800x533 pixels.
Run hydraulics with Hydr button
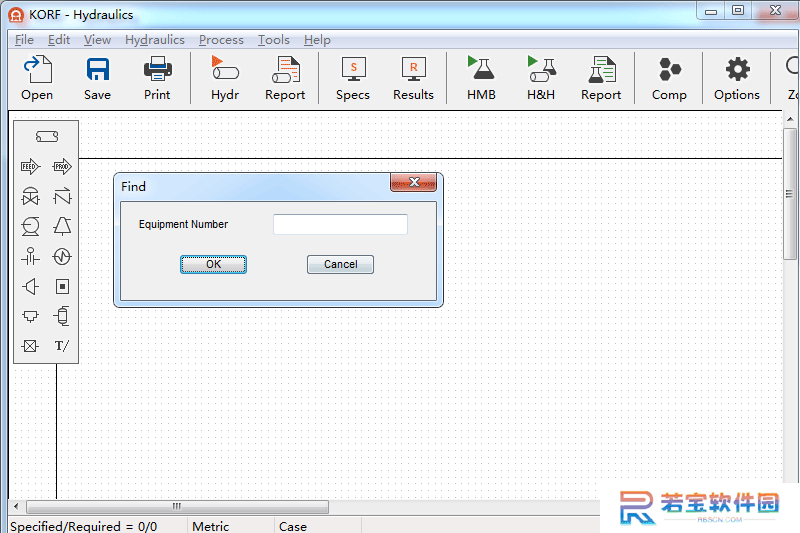(225, 78)
